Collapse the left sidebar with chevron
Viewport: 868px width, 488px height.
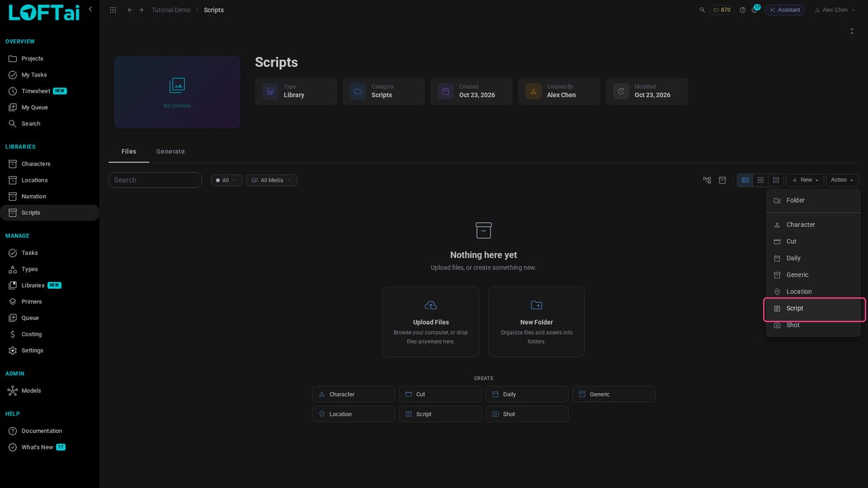90,9
